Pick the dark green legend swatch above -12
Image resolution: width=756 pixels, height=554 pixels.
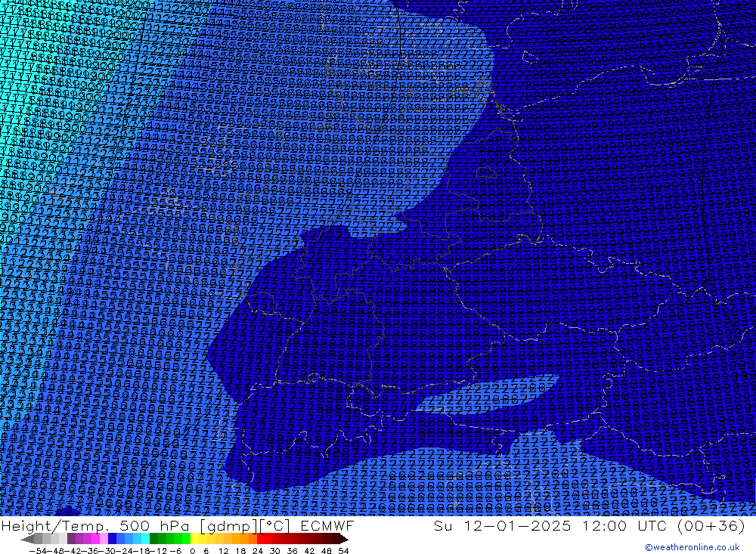pos(153,539)
